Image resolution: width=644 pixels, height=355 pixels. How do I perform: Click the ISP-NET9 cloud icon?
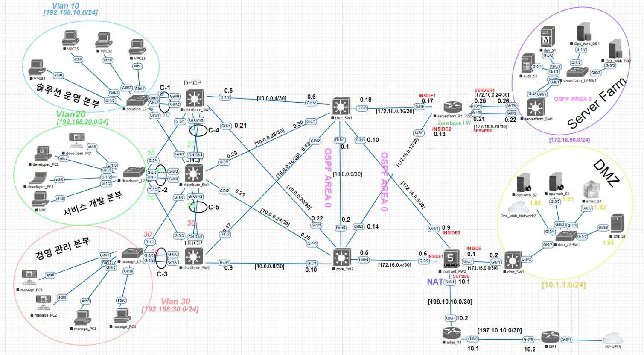(613, 338)
